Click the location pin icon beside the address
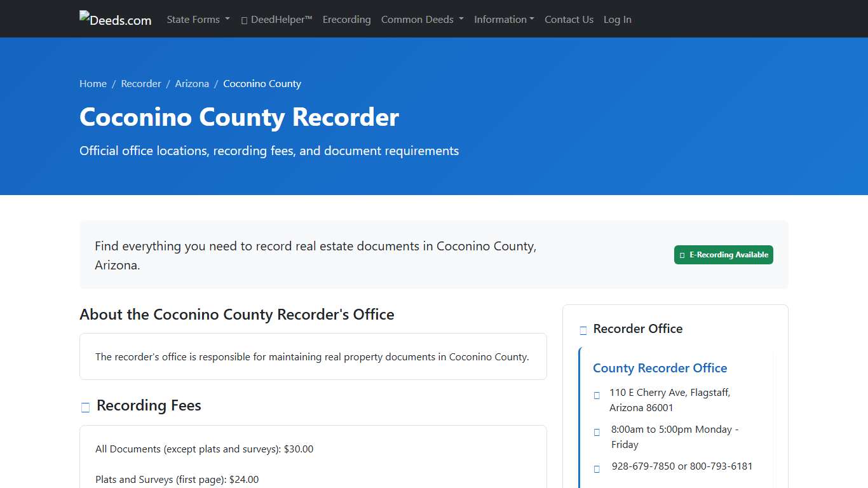This screenshot has width=868, height=488. 597,395
